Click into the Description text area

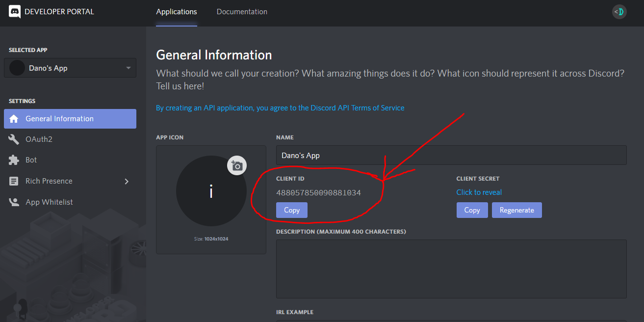[451, 269]
